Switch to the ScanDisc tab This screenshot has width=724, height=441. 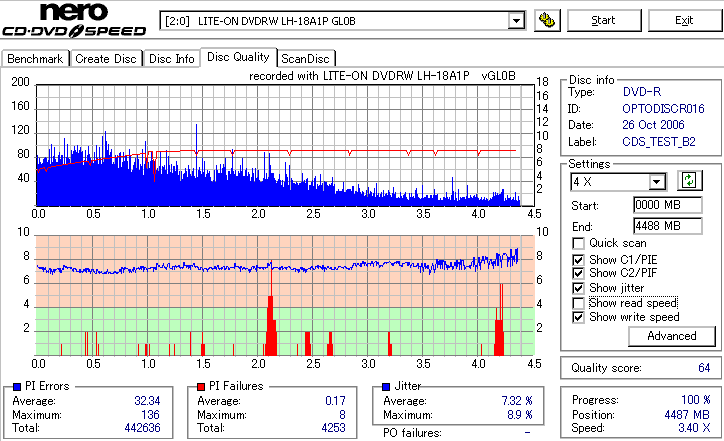point(305,59)
